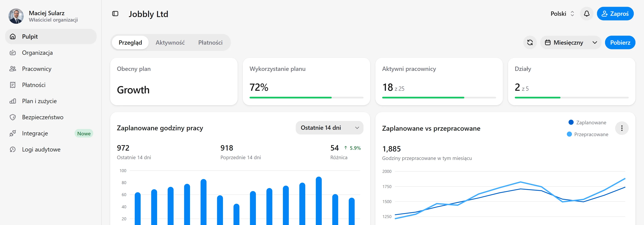Click the Zaproś invite button
The image size is (644, 225).
(615, 13)
